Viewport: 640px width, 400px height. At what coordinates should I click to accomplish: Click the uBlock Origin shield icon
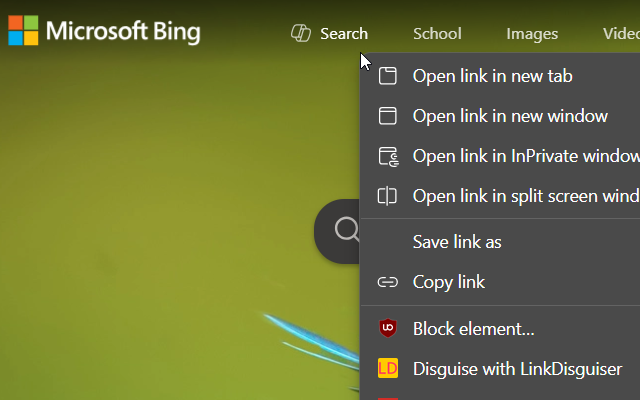click(x=388, y=328)
